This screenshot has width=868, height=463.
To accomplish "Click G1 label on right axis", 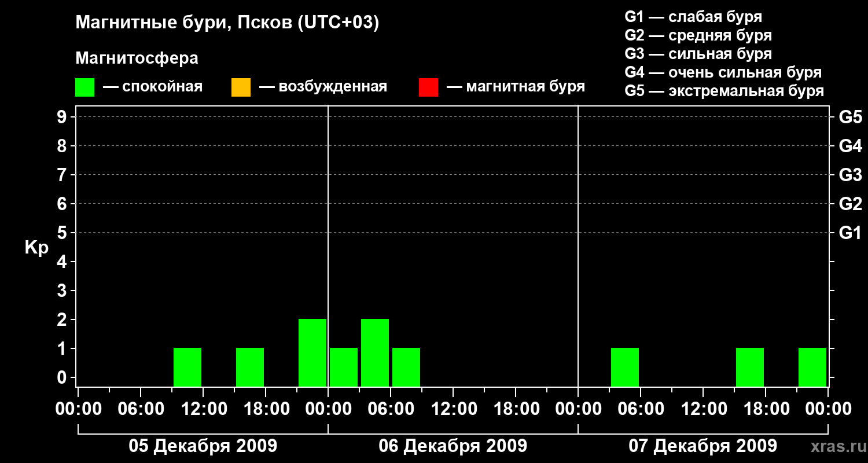I will (850, 233).
